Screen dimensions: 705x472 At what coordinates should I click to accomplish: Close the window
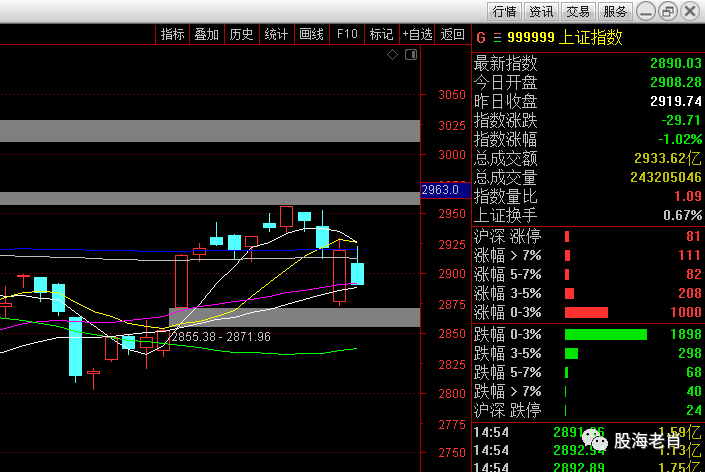click(690, 11)
